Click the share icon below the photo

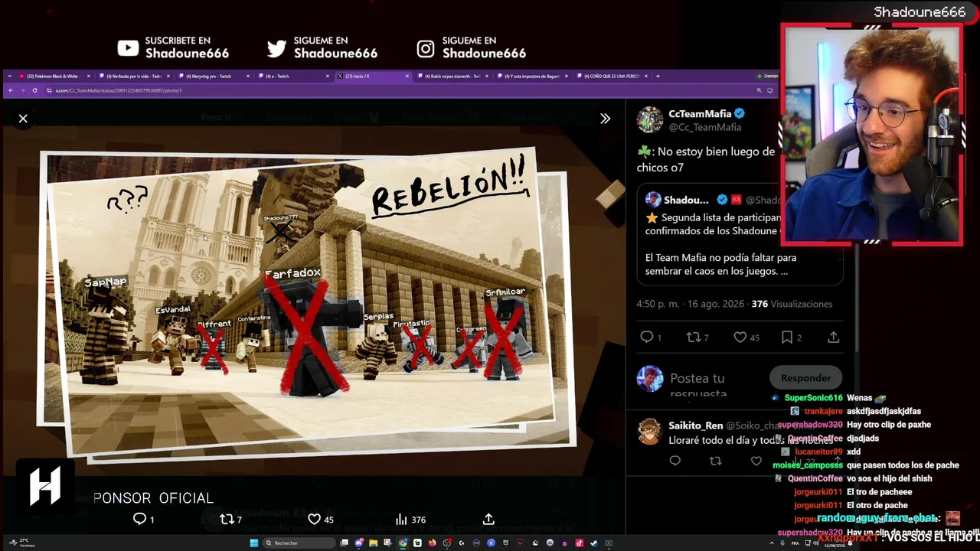coord(488,519)
